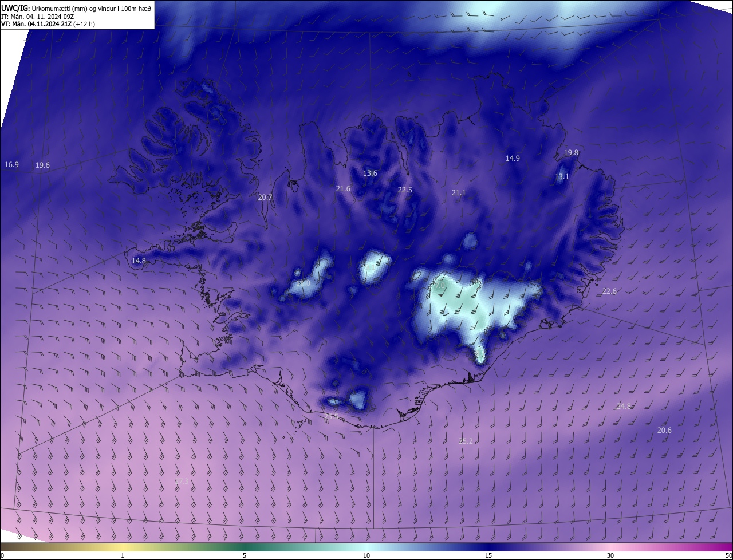This screenshot has width=733, height=560.
Task: Click the colorbar tick label 15
Action: (488, 555)
